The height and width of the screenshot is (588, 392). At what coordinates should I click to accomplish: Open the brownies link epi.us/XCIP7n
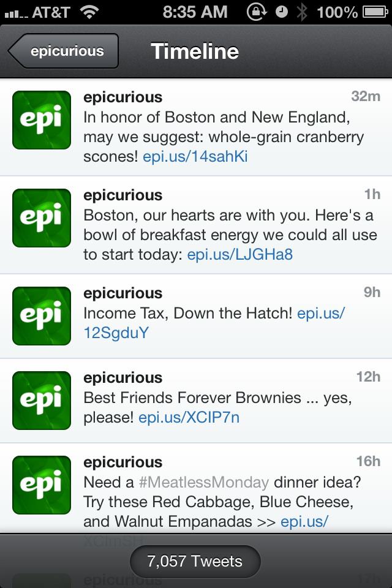click(189, 418)
